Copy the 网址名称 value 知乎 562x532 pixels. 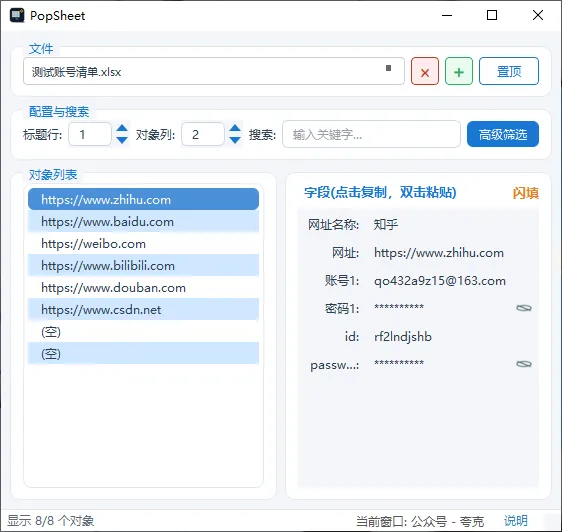[386, 224]
